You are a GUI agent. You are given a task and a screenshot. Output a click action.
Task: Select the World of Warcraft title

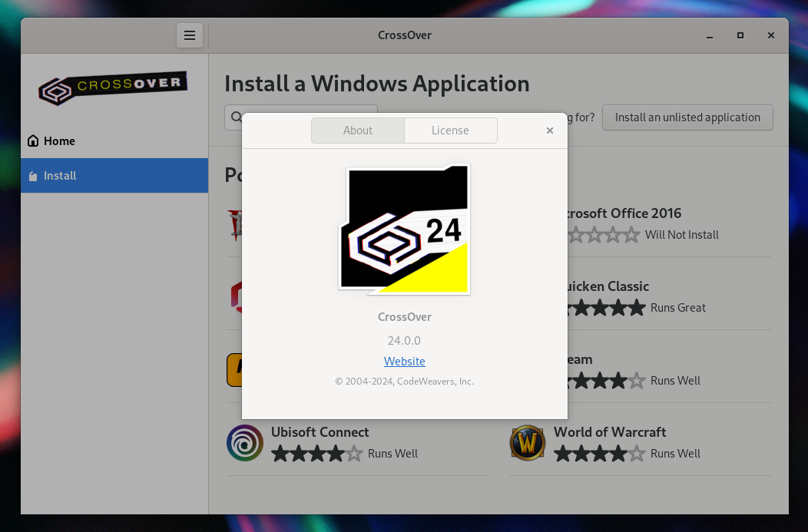(x=610, y=432)
